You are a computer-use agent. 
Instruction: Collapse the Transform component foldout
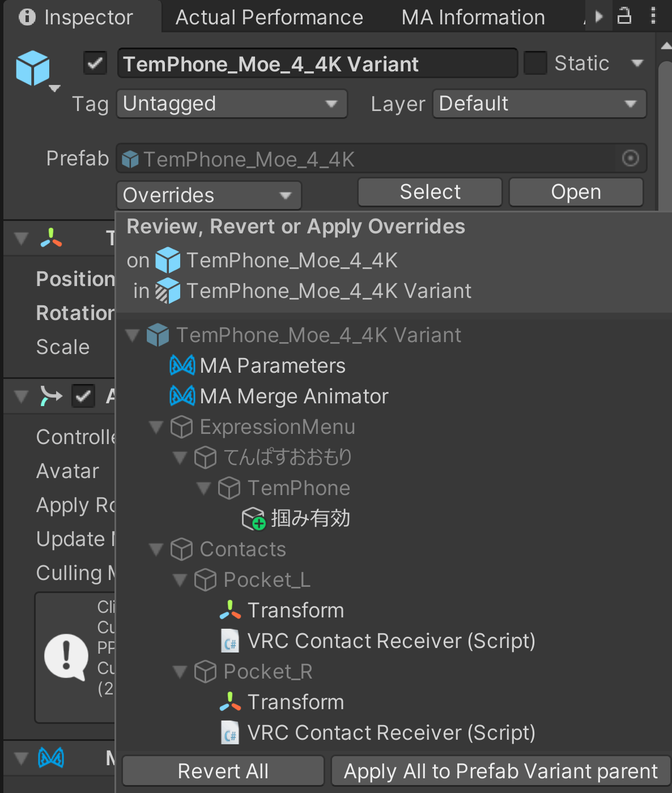(x=22, y=238)
